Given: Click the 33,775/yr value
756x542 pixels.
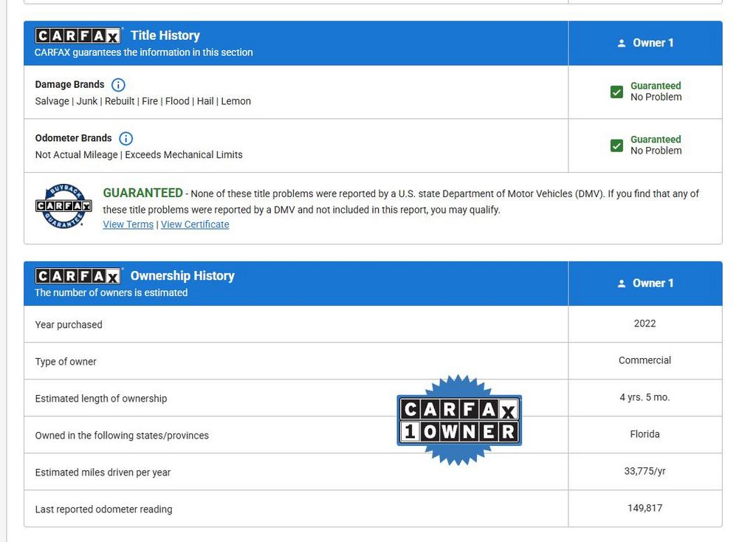Looking at the screenshot, I should [x=645, y=471].
